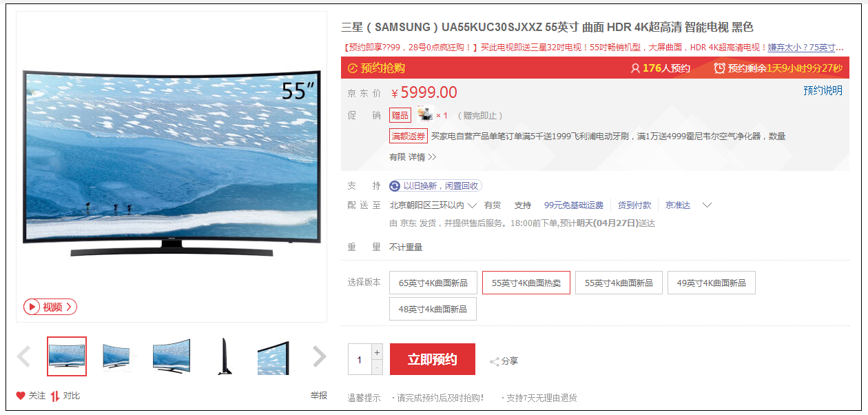Select the 48英寸4k曲面新品 version
This screenshot has height=415, width=868.
coord(433,309)
